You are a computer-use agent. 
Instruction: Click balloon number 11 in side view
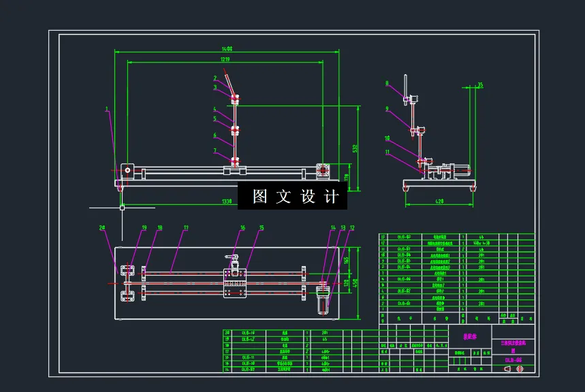point(388,152)
